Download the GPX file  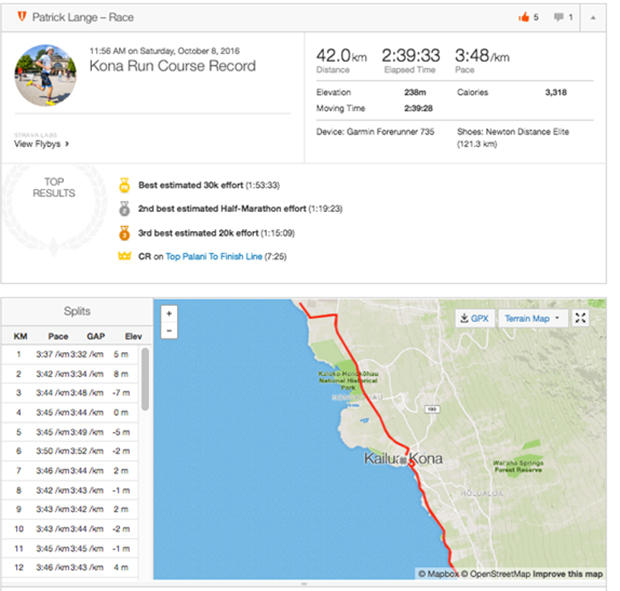point(473,318)
